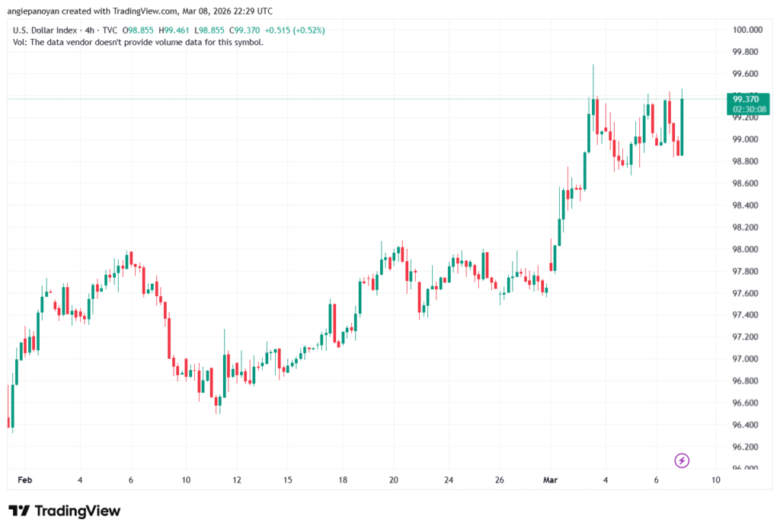
Task: Click the green 99.370 current price label
Action: coord(745,99)
